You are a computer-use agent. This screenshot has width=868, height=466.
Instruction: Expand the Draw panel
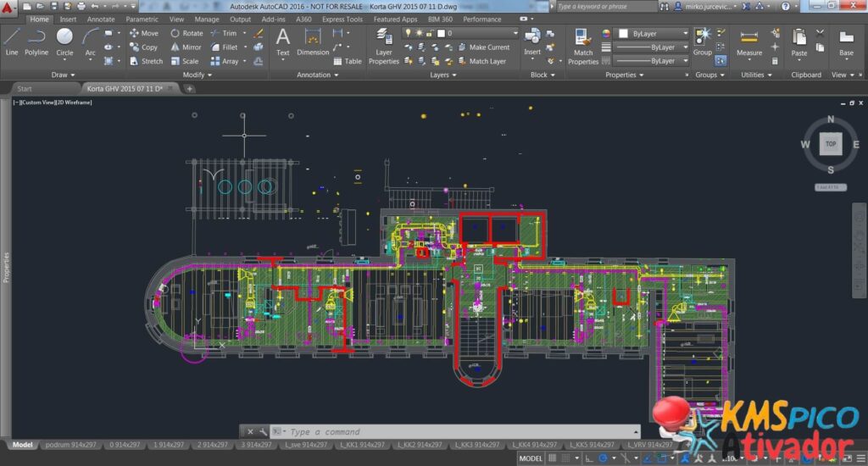[x=63, y=75]
